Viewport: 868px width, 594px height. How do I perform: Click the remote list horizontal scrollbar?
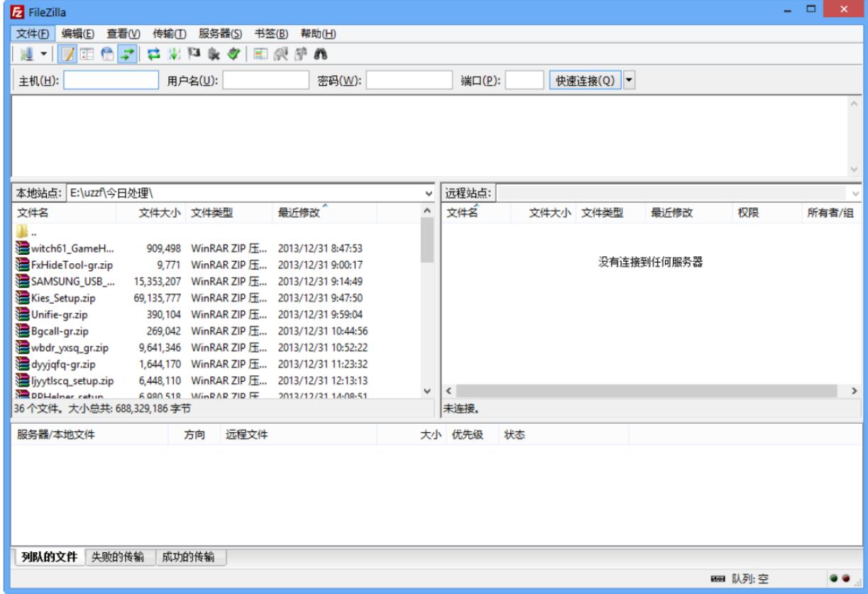(x=652, y=392)
